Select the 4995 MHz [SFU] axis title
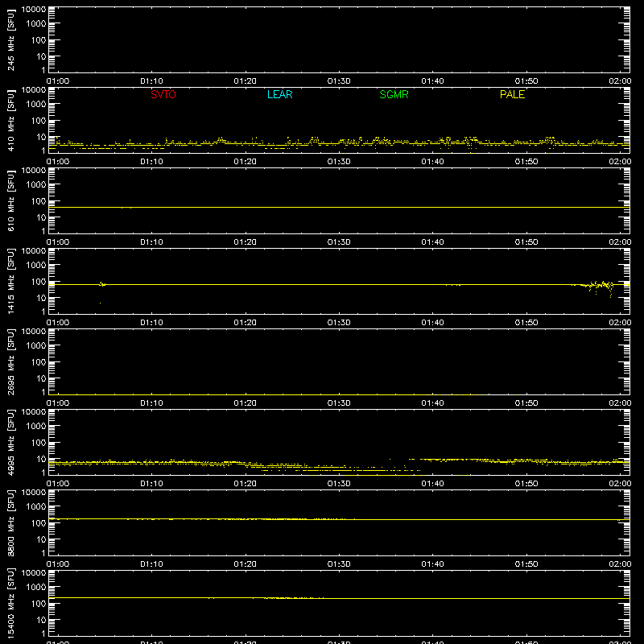The width and height of the screenshot is (644, 644). (x=10, y=442)
